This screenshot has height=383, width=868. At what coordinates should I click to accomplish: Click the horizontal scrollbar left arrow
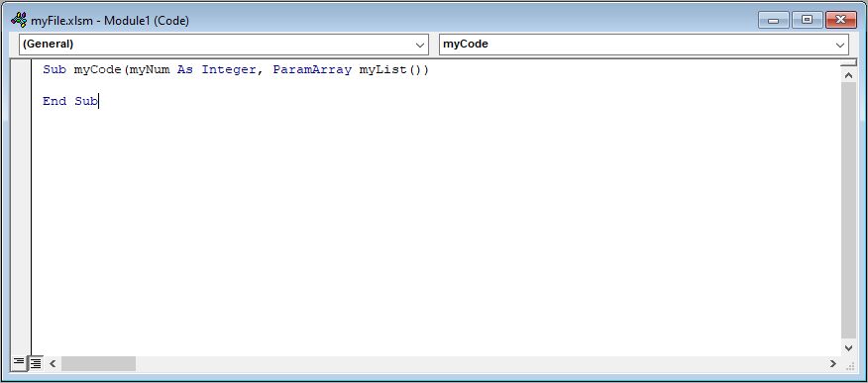coord(53,363)
